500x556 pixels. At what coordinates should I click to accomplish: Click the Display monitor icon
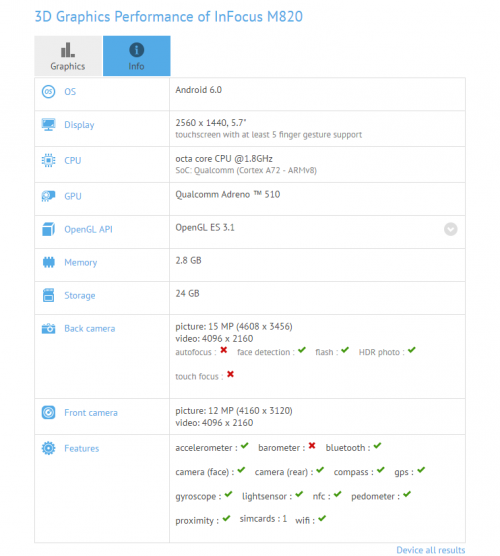click(49, 124)
